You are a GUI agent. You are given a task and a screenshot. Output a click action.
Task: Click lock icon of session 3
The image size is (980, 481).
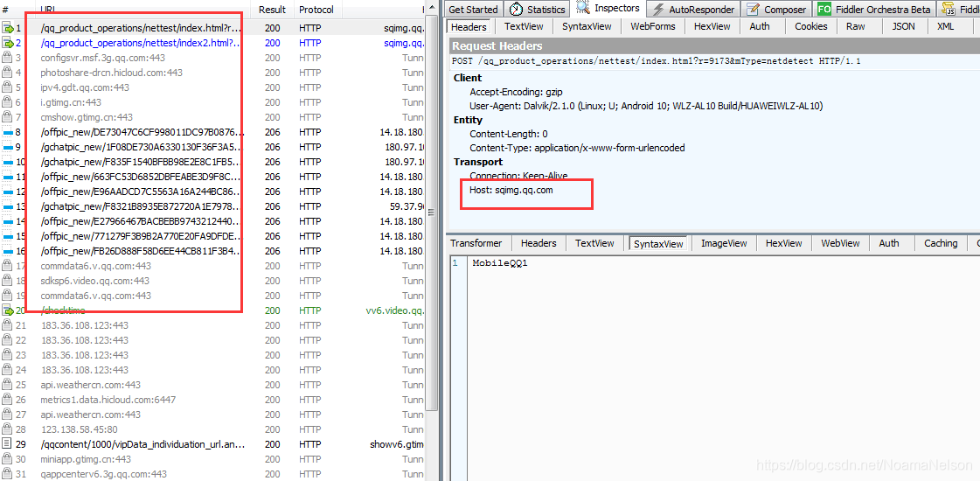[x=7, y=58]
